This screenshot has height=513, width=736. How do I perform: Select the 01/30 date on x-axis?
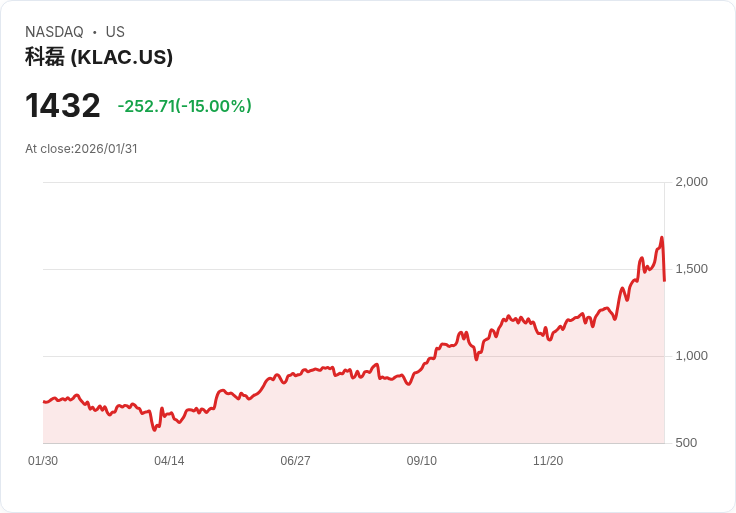coord(43,461)
